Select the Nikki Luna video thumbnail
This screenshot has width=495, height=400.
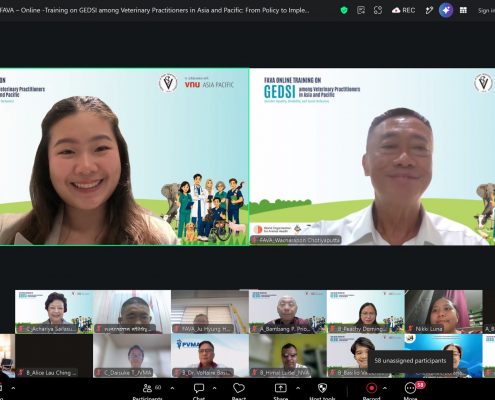coord(443,312)
